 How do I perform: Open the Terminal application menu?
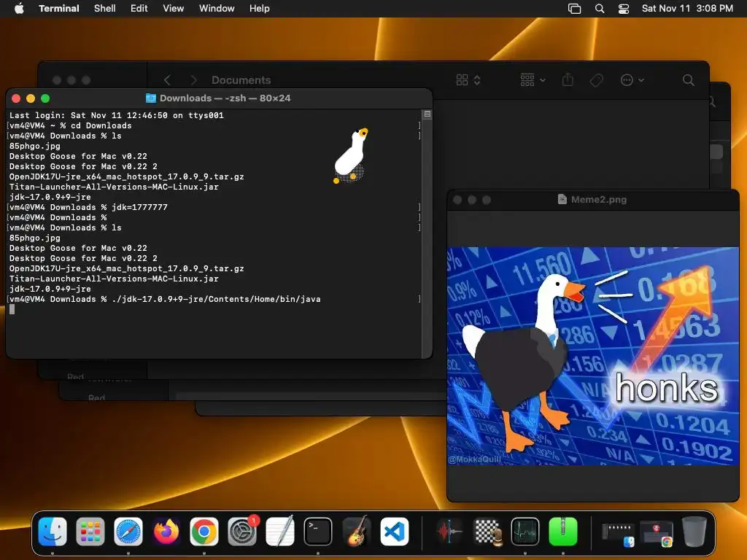(x=59, y=8)
